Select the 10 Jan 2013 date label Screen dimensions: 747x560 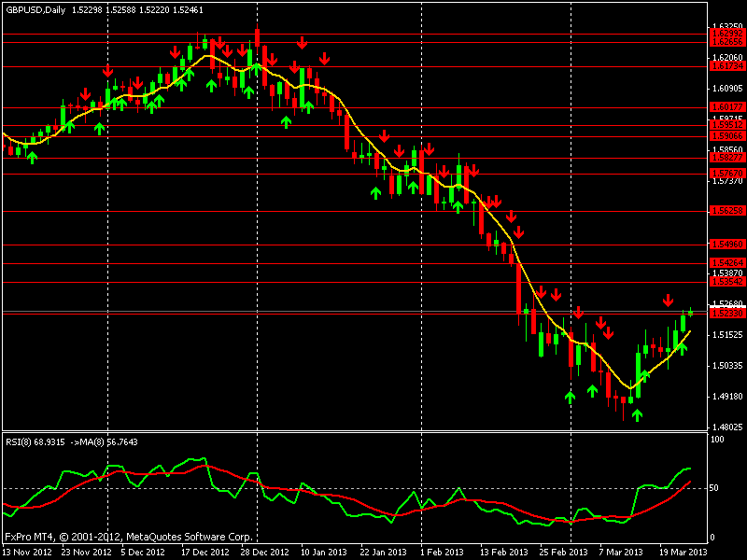coord(324,553)
